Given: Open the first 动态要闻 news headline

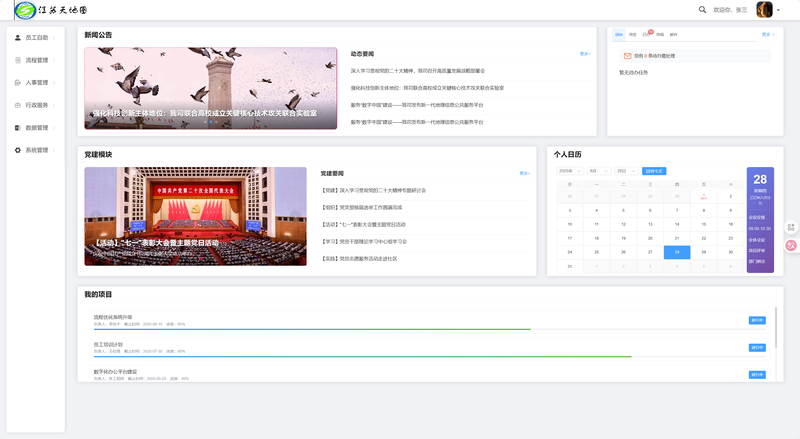Looking at the screenshot, I should click(417, 71).
